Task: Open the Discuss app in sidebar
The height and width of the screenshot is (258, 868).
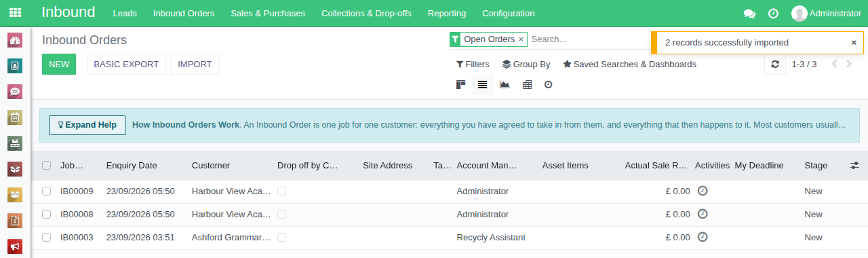Action: pos(15,92)
